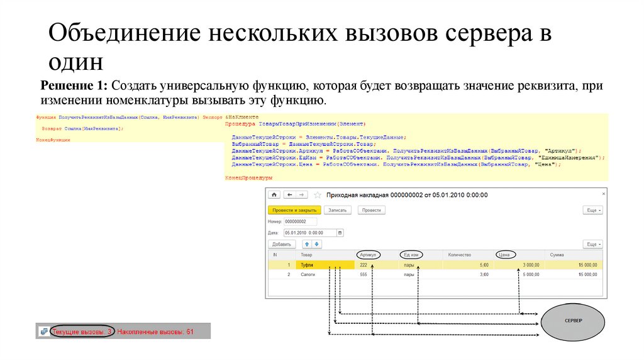Click article value 555 in Сапоги row
This screenshot has width=644, height=361.
tap(364, 274)
